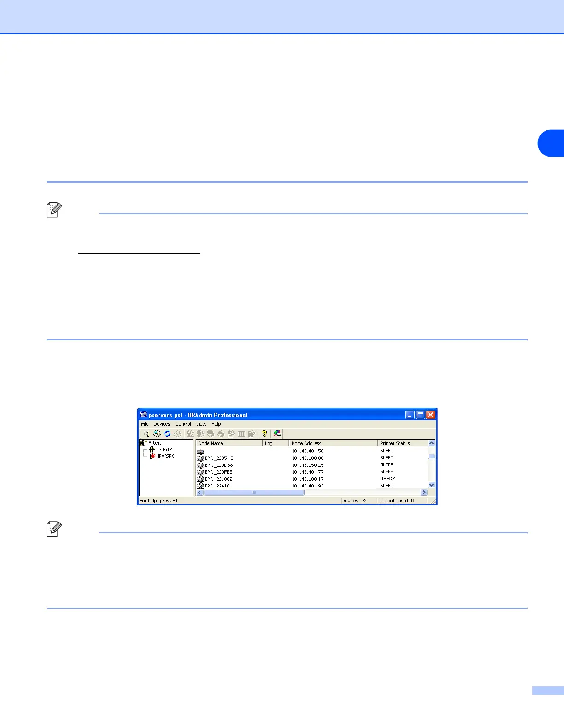Screen dimensions: 564x728
Task: Click node address 10.148.100.88
Action: point(308,458)
